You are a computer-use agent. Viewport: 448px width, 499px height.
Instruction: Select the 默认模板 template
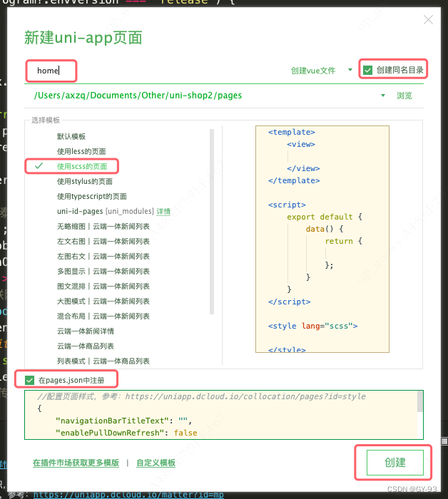(71, 137)
